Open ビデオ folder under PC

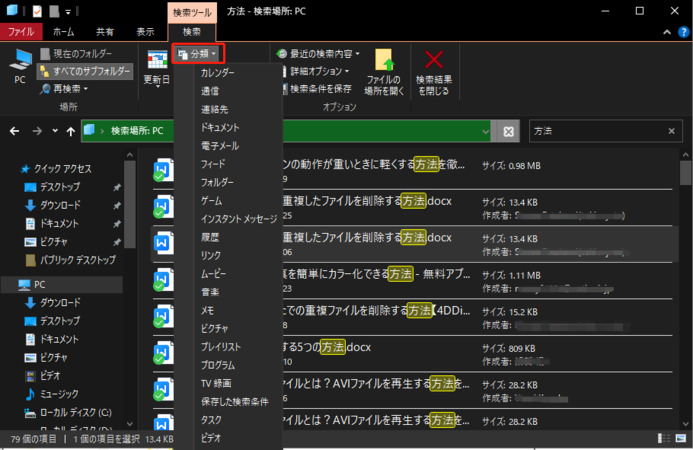(43, 376)
